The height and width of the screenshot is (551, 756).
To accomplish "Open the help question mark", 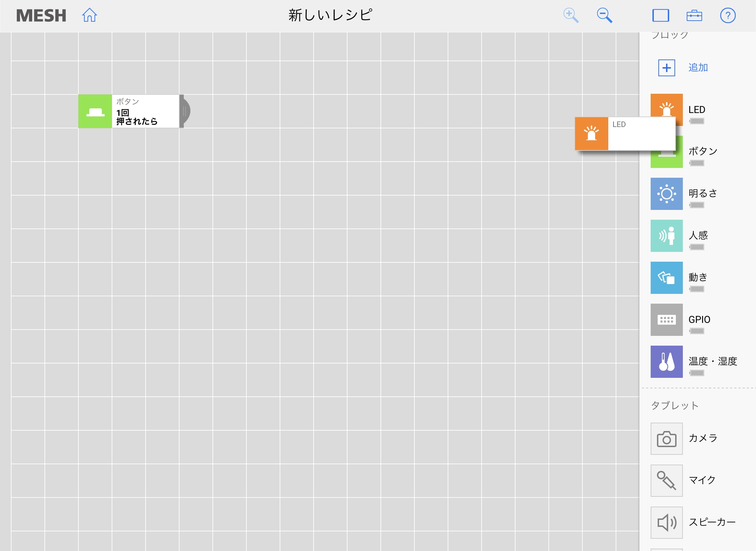I will [x=728, y=15].
